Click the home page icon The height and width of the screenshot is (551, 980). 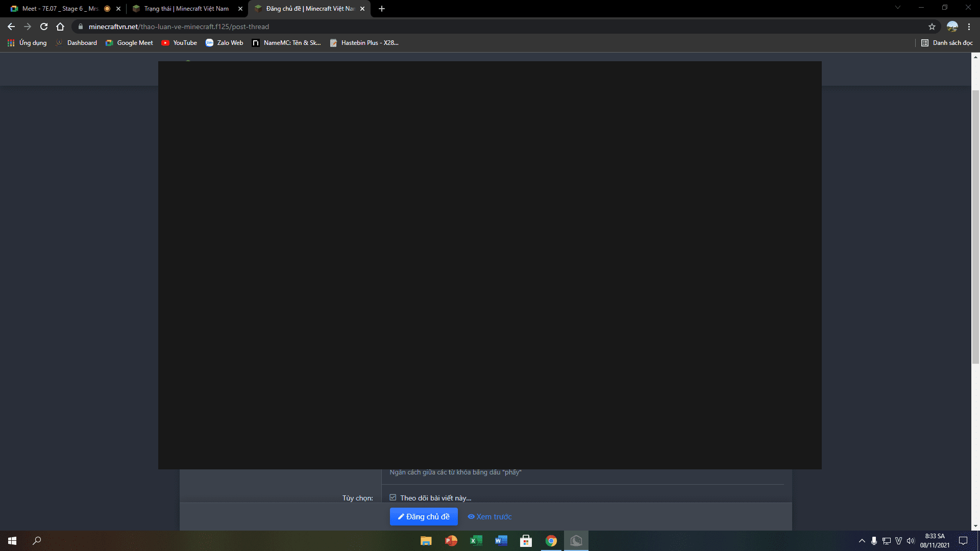[x=60, y=27]
